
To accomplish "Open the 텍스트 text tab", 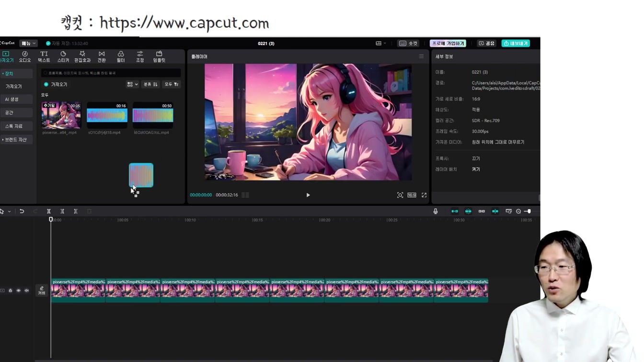I will click(44, 57).
